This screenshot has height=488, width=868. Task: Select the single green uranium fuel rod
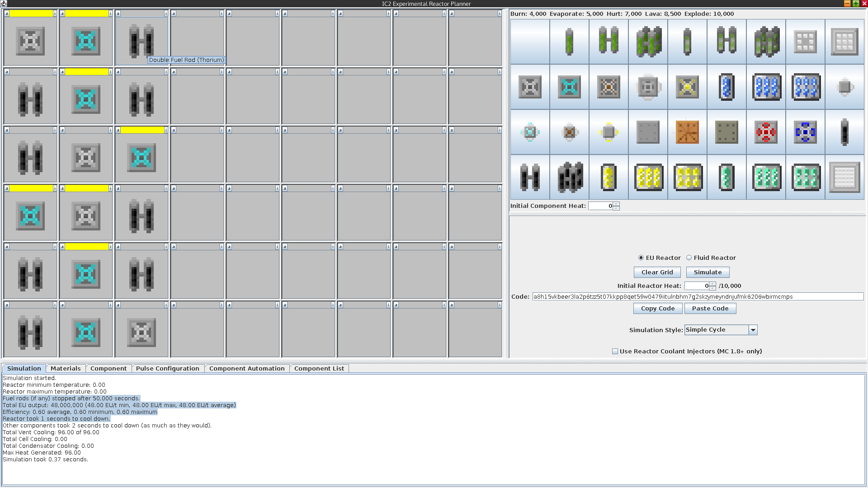(569, 42)
